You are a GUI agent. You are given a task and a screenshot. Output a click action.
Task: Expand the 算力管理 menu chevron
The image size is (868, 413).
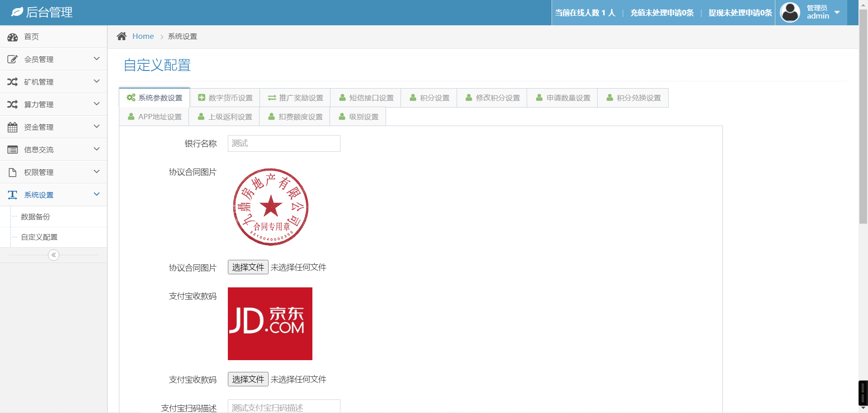(96, 104)
